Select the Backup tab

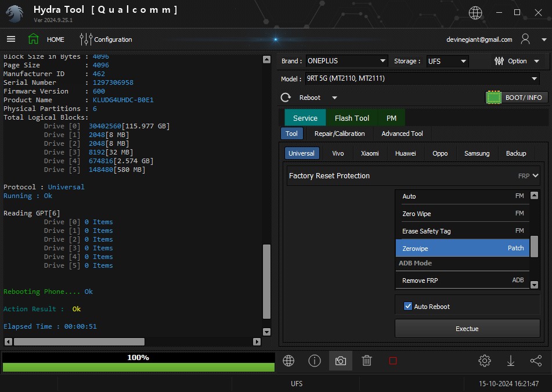[516, 153]
